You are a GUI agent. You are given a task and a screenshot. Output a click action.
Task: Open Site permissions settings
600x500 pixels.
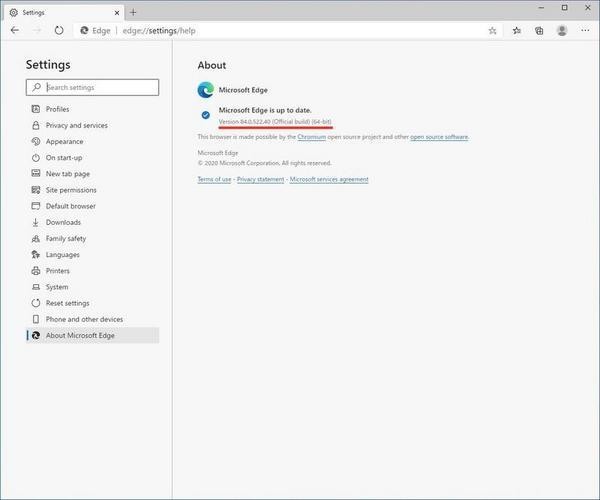coord(92,190)
